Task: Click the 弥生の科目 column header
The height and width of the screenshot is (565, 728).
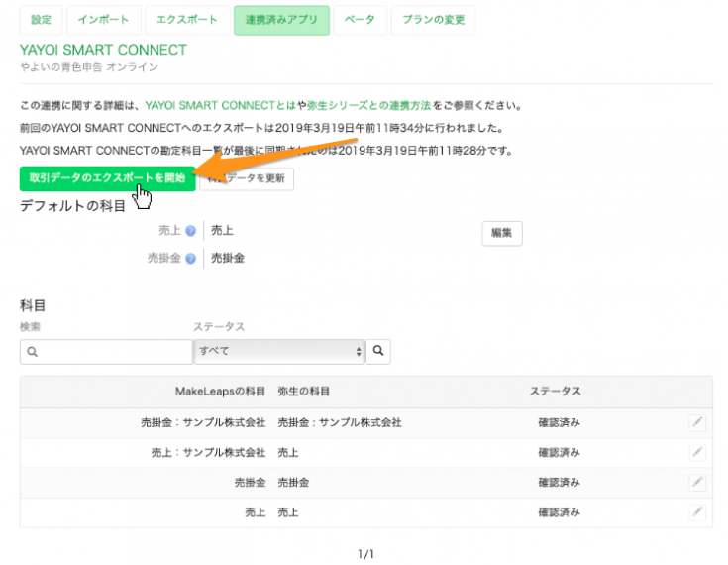Action: tap(304, 392)
